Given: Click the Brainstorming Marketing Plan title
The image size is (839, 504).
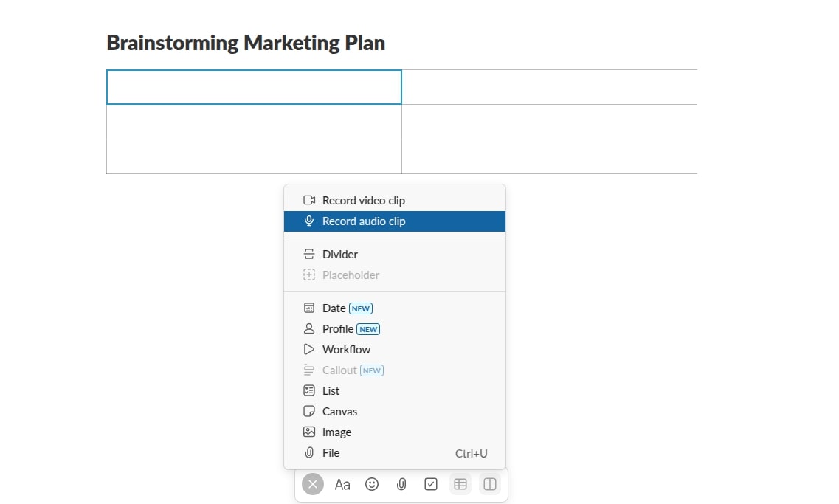Looking at the screenshot, I should tap(246, 43).
